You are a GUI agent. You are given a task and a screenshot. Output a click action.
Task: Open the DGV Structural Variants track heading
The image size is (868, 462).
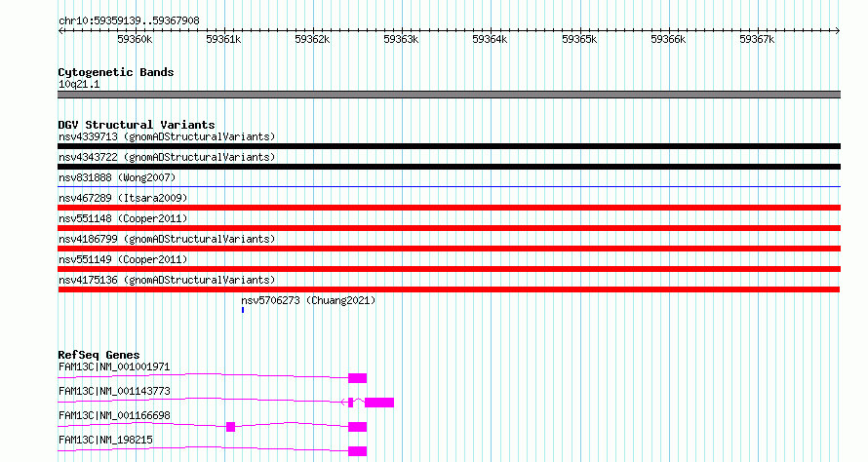(137, 125)
